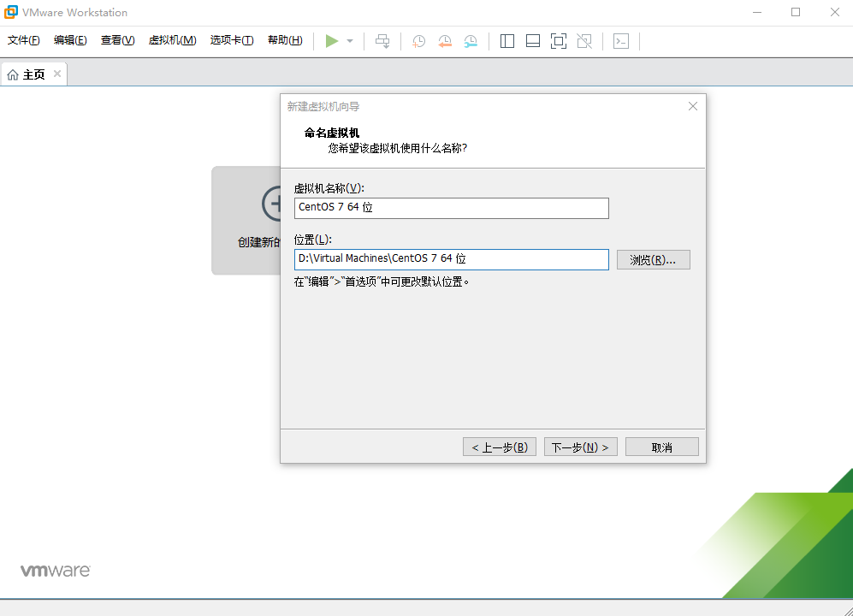
Task: Open the snapshot manager wrench icon
Action: 471,41
